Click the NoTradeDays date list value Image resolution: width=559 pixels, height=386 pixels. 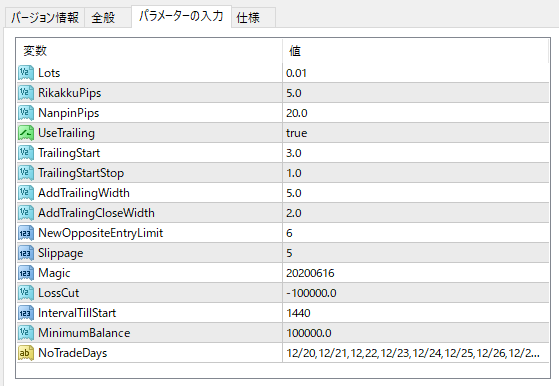click(416, 352)
